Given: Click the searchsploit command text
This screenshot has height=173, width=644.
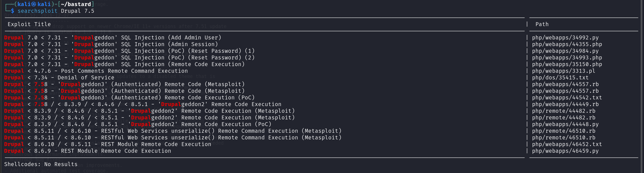Looking at the screenshot, I should click(37, 11).
